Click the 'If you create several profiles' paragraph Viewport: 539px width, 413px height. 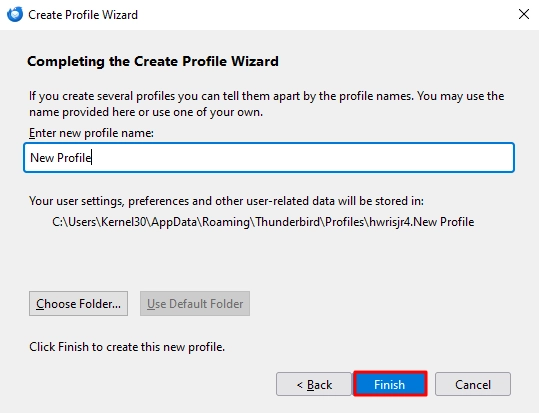coord(266,104)
